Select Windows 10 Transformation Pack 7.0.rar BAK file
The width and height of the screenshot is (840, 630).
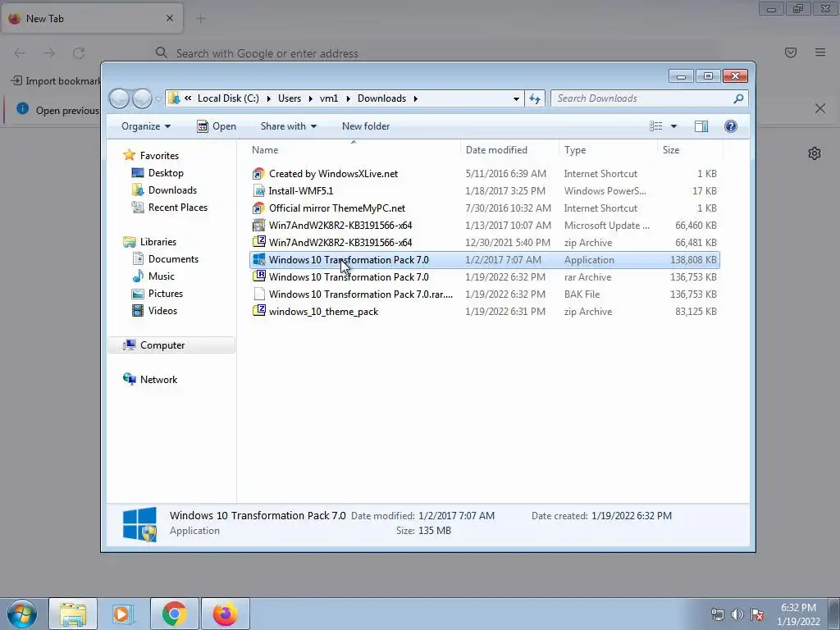pos(484,294)
